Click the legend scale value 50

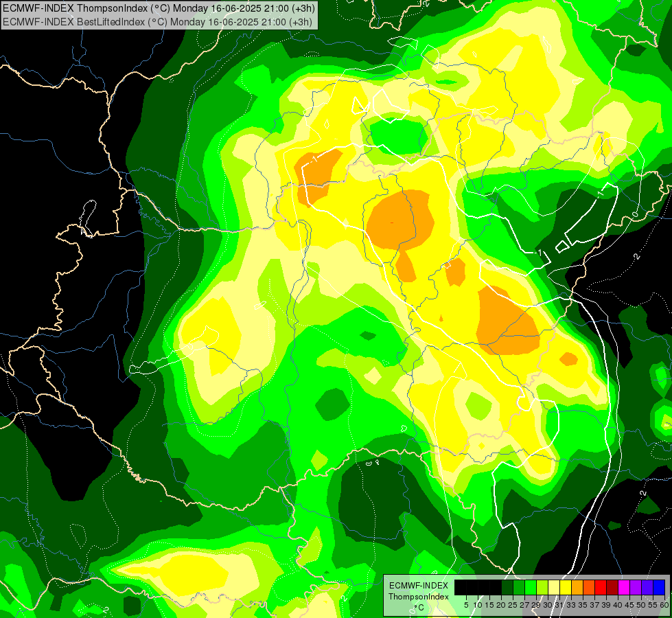pyautogui.click(x=641, y=605)
